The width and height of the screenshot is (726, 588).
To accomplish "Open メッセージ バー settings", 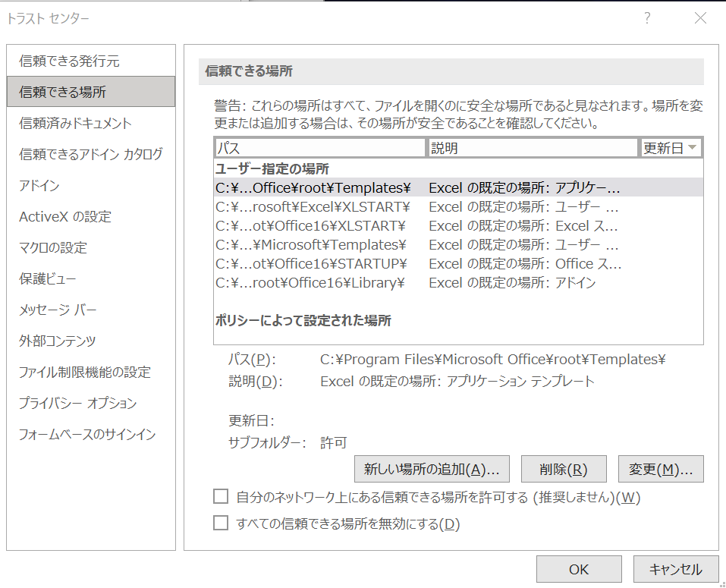I will [91, 310].
